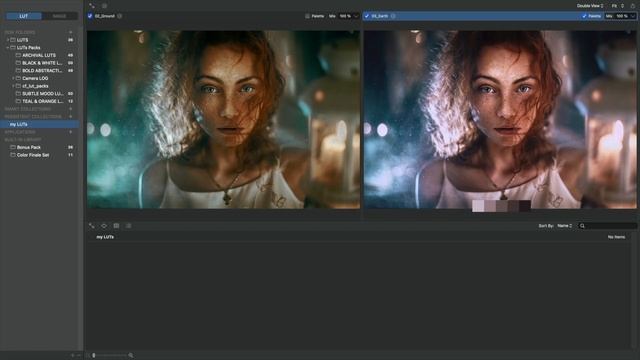Show info for the left viewer LUT
Viewport: 640px width, 360px height.
(120, 16)
